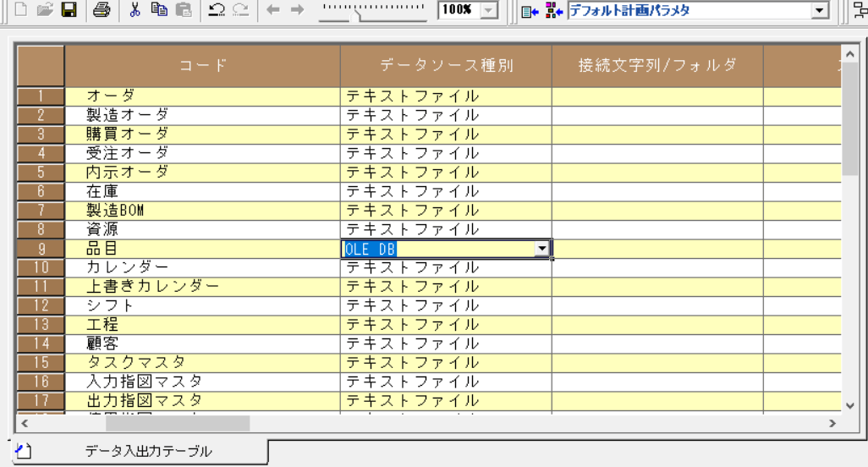Click the 受注オーダ code cell

pyautogui.click(x=202, y=153)
